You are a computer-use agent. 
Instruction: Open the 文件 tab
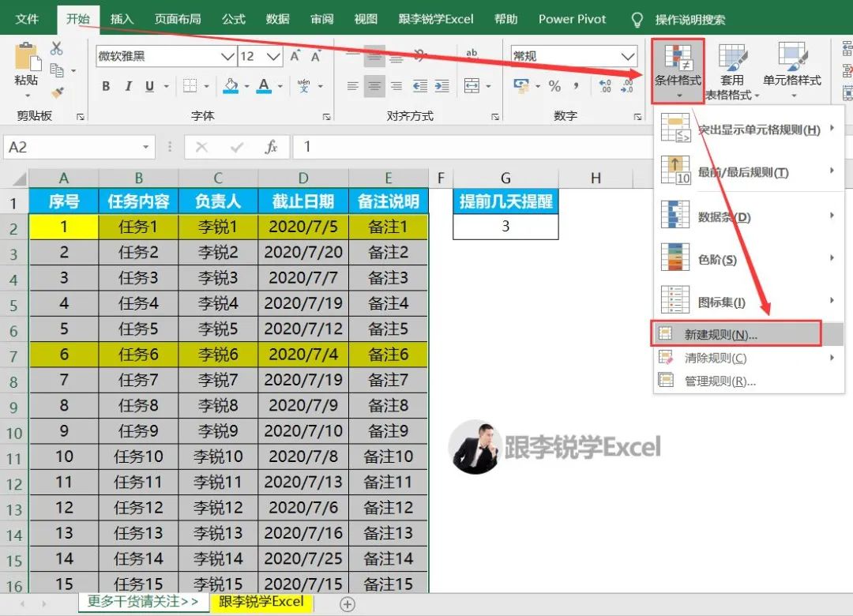pos(27,20)
